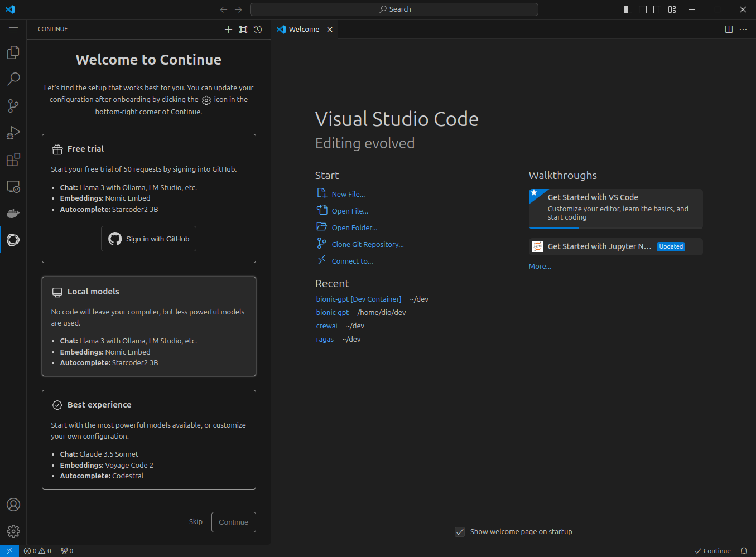Toggle primary side bar visibility
Image resolution: width=756 pixels, height=557 pixels.
[628, 9]
